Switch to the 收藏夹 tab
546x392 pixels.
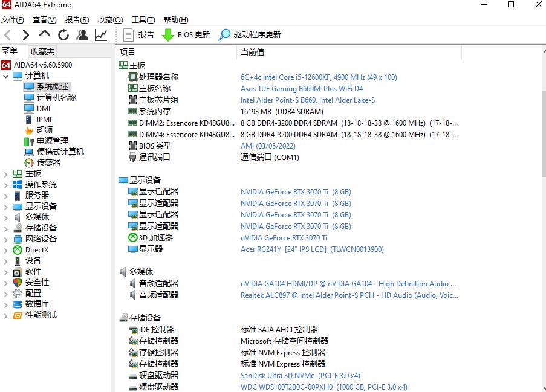click(42, 51)
